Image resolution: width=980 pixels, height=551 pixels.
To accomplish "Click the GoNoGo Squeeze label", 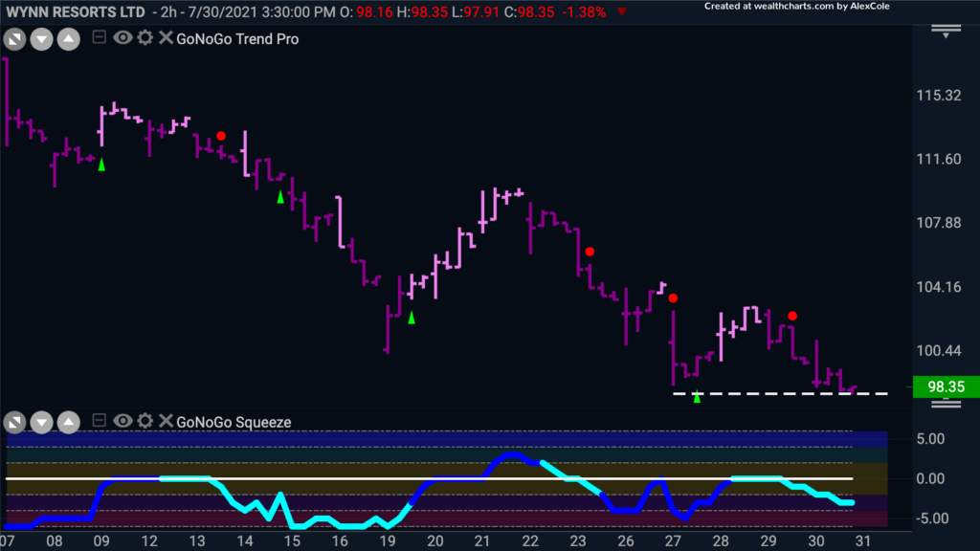I will click(234, 422).
